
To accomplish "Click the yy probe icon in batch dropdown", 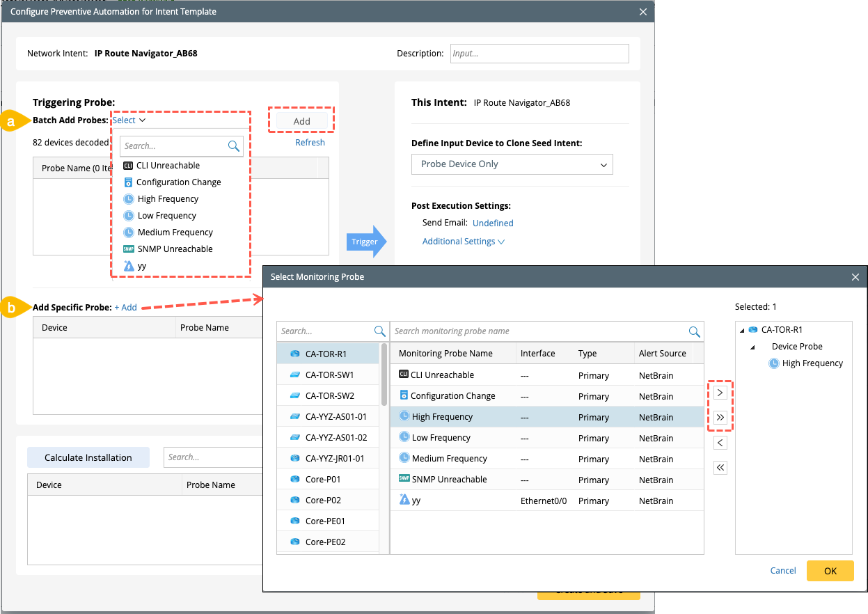I will pyautogui.click(x=129, y=266).
